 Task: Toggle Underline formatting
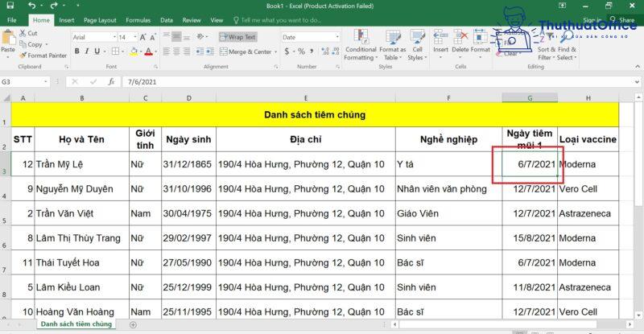click(x=97, y=52)
